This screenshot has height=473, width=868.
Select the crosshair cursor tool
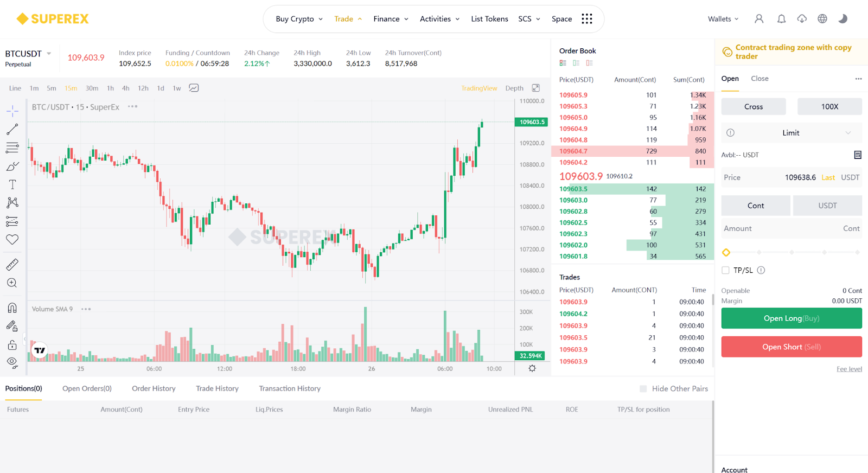pos(12,111)
